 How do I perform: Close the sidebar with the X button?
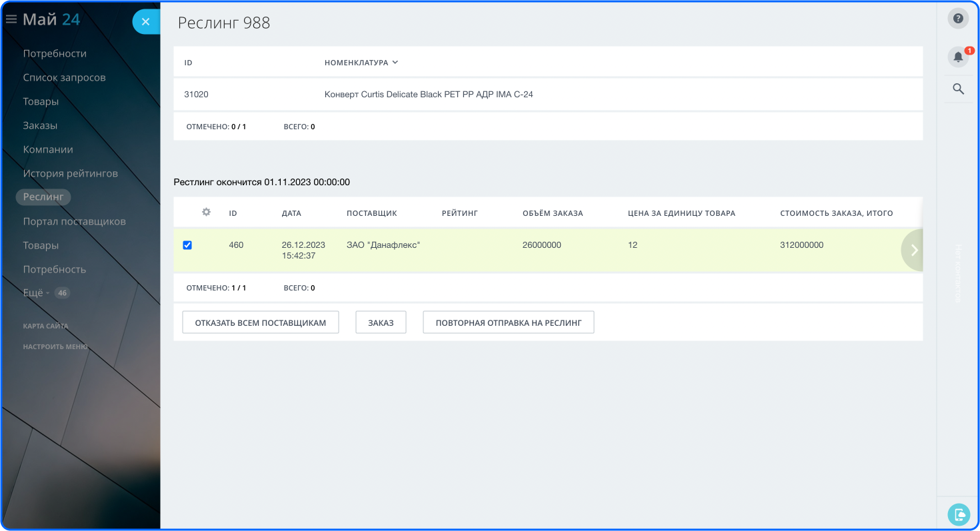pyautogui.click(x=146, y=22)
